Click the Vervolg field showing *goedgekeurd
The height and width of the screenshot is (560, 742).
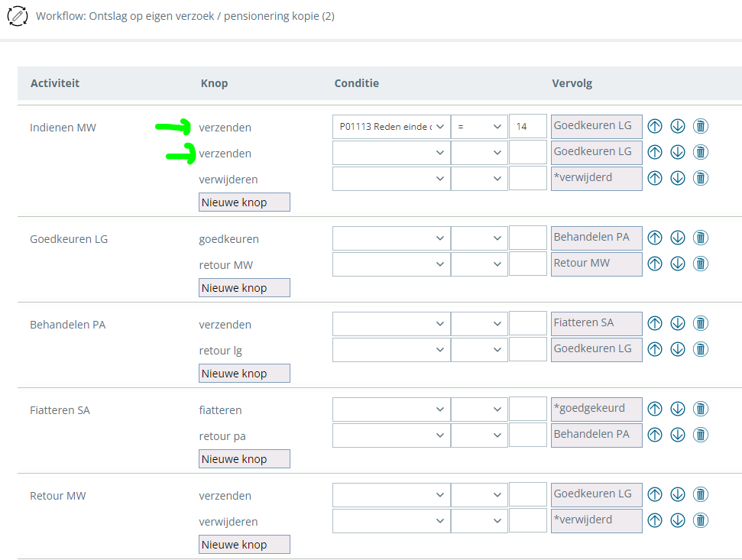click(596, 409)
